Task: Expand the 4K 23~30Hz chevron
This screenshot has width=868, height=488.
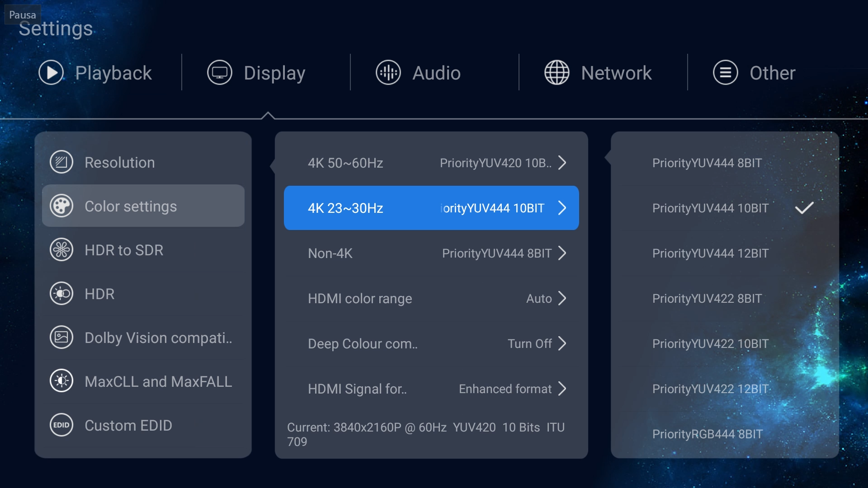Action: 562,208
